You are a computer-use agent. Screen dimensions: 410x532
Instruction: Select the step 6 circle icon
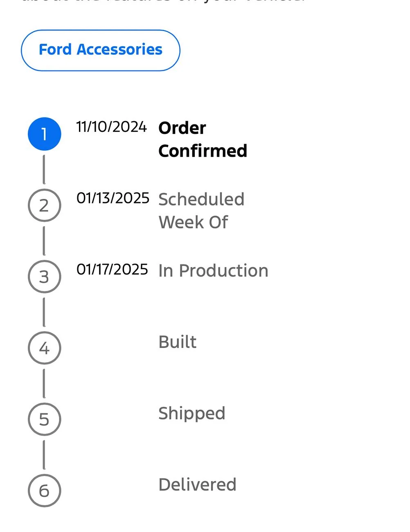(44, 491)
